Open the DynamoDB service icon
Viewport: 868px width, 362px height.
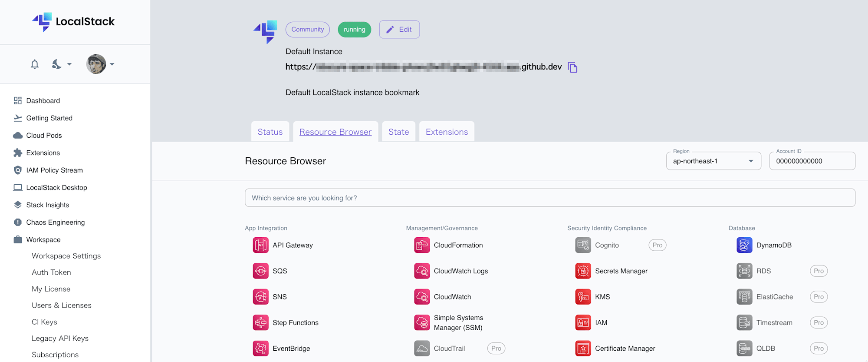pos(744,245)
